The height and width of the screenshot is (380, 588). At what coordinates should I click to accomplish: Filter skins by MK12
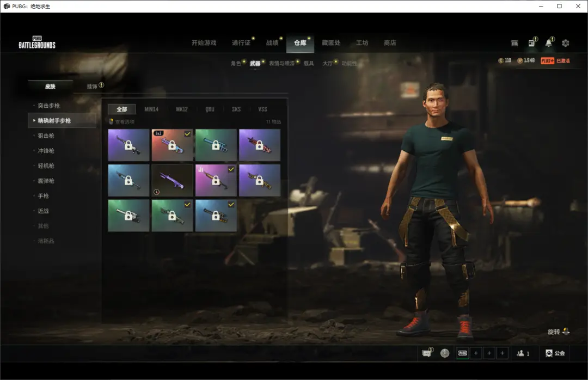click(182, 109)
